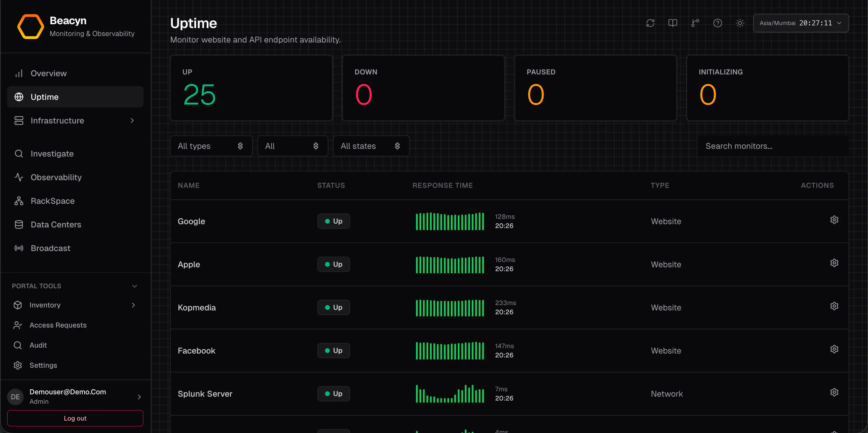Open the Investigate page
The height and width of the screenshot is (433, 868).
(x=75, y=153)
